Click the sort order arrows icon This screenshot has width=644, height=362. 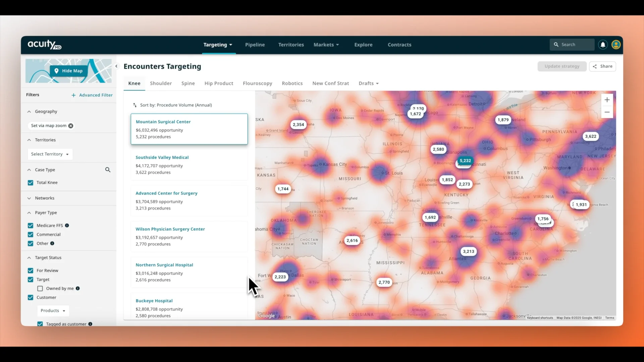(135, 105)
